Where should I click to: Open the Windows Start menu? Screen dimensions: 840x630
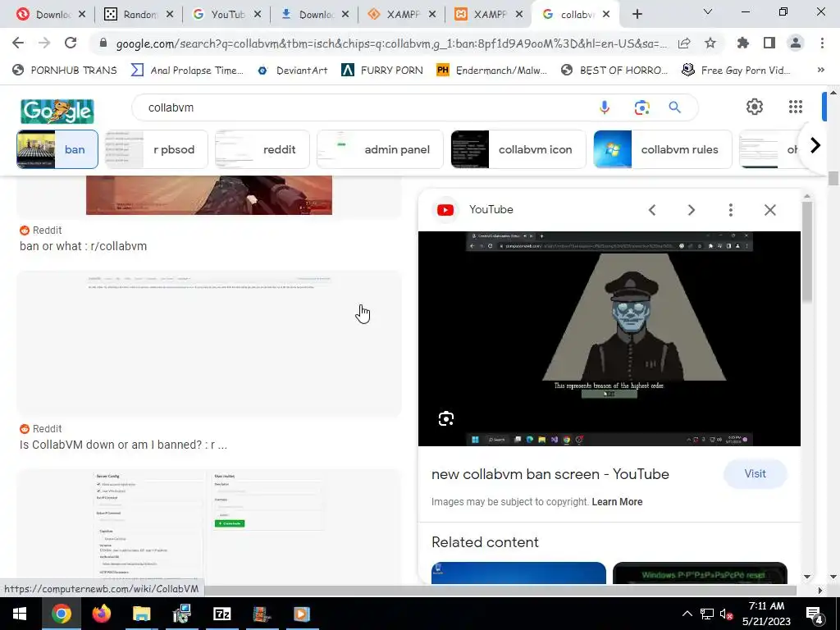click(x=20, y=614)
